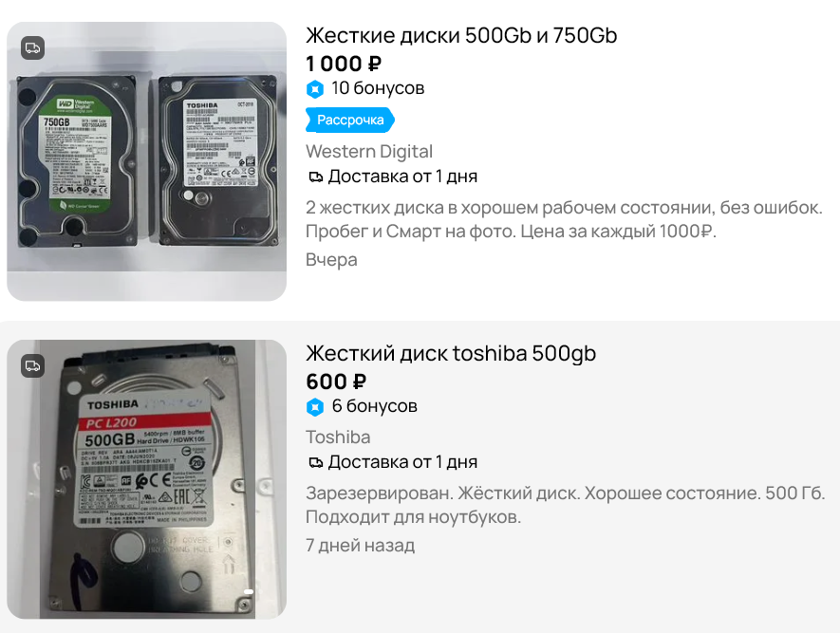Open listing Жесткий диск toshiba 500gb
This screenshot has width=840, height=633.
tap(451, 353)
